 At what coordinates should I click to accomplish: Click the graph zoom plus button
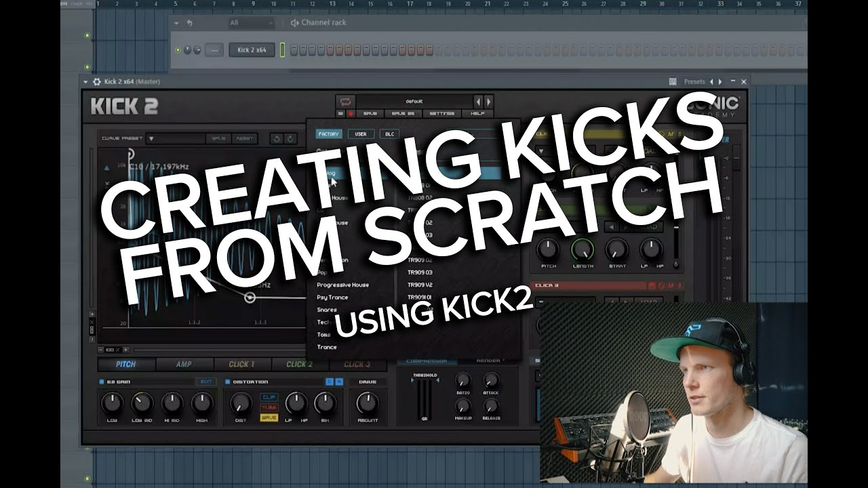click(126, 350)
